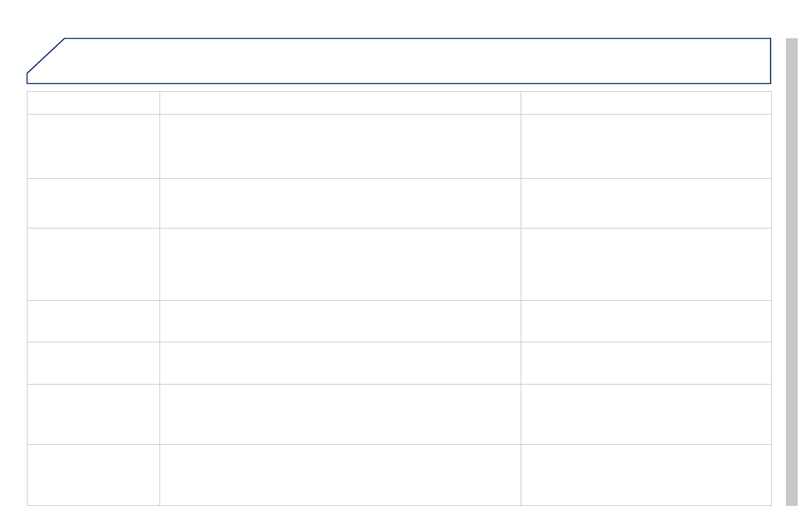Click the middle cell in the third body row
This screenshot has width=798, height=532.
click(340, 264)
